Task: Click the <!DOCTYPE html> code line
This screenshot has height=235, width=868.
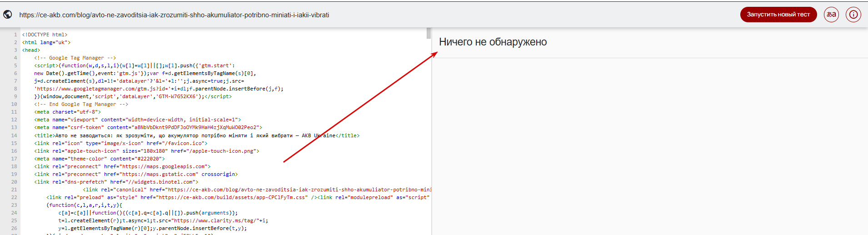Action: coord(45,35)
